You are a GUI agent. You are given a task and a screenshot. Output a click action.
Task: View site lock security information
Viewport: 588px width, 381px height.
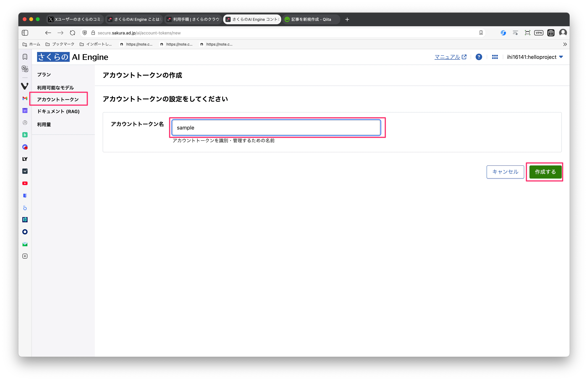(93, 33)
